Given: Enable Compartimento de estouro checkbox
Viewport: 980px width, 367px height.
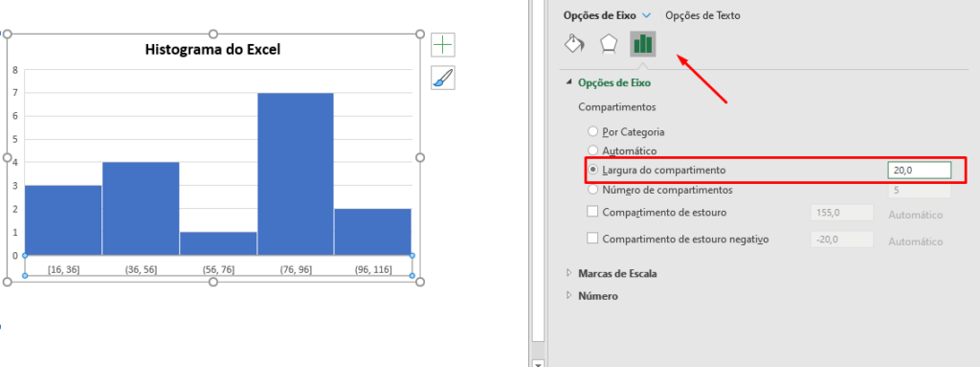Looking at the screenshot, I should coord(592,212).
